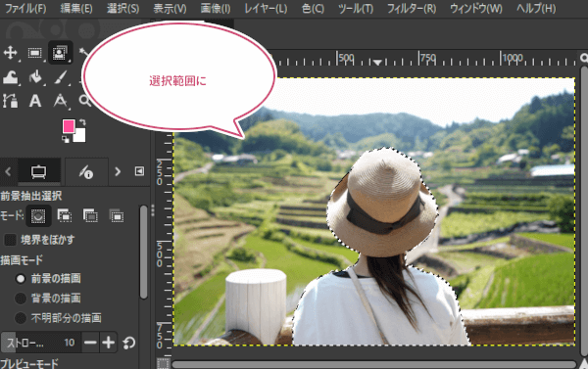Image resolution: width=588 pixels, height=369 pixels.
Task: Choose 前景の描画 draw mode
Action: coord(21,279)
